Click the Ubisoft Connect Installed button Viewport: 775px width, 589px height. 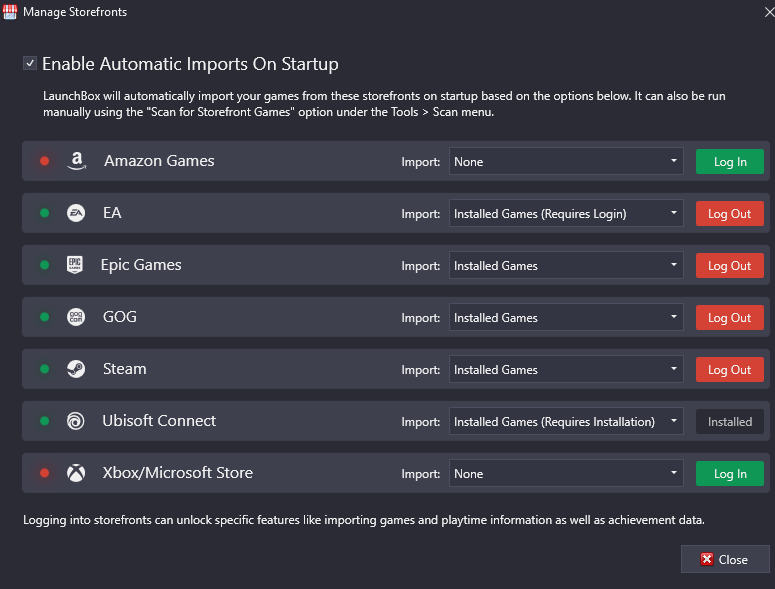[x=730, y=421]
